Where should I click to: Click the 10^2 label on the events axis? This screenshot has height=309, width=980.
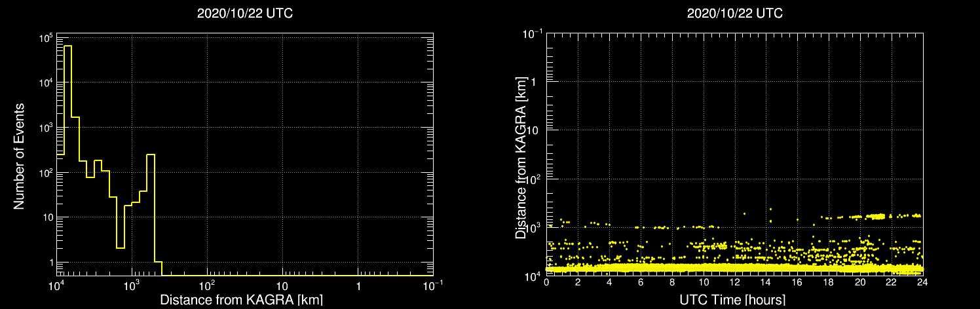coord(45,173)
